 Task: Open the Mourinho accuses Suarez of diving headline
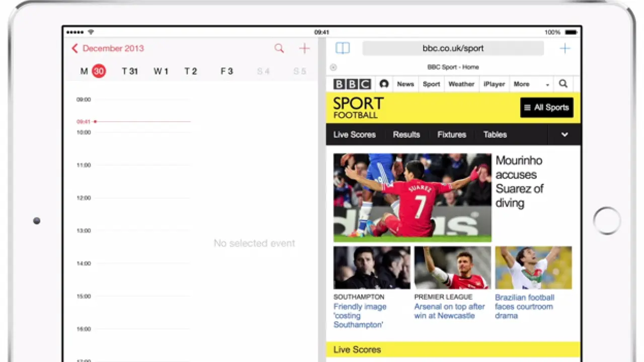pyautogui.click(x=519, y=182)
